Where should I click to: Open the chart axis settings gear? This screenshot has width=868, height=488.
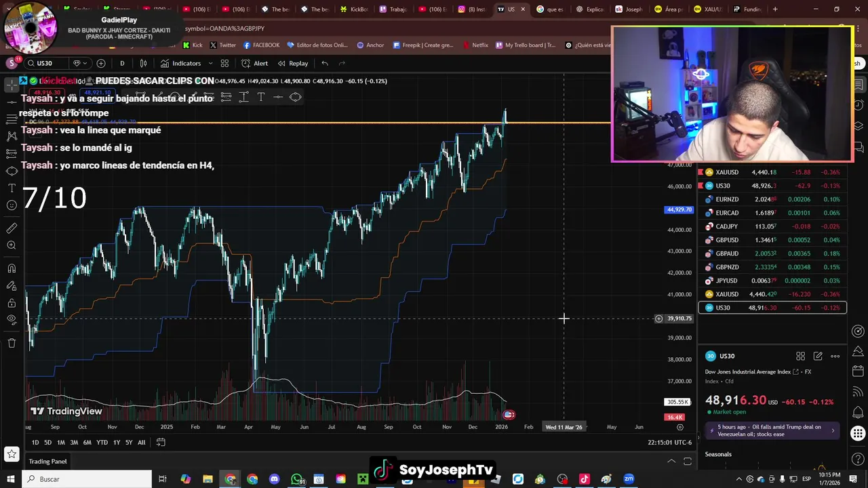(680, 427)
